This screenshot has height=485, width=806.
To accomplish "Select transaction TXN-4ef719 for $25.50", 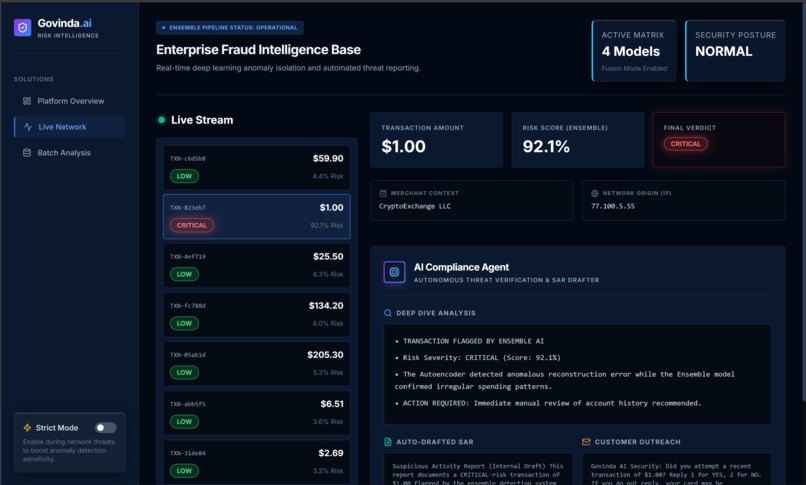I will point(257,266).
